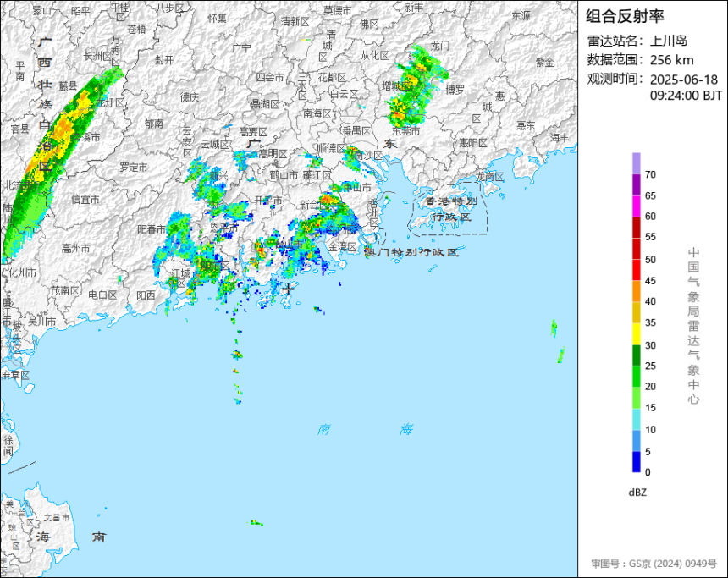Click the 番禺区 district label
The image size is (728, 578).
pyautogui.click(x=356, y=131)
